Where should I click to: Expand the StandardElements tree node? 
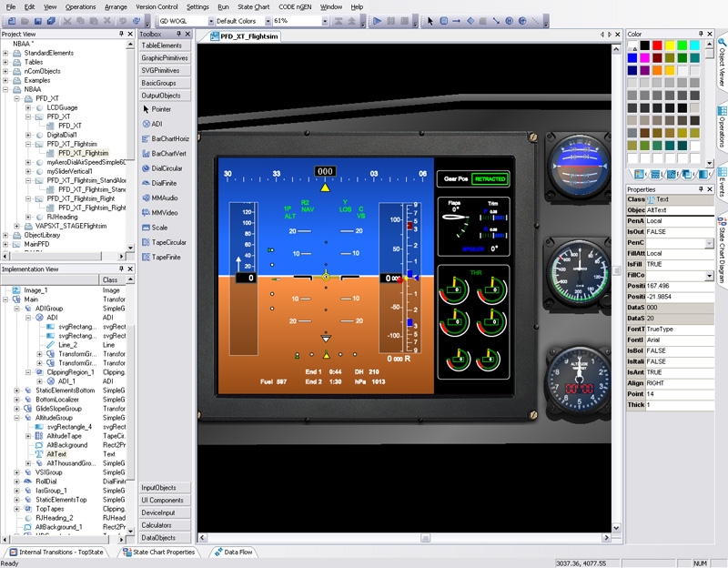tap(6, 53)
